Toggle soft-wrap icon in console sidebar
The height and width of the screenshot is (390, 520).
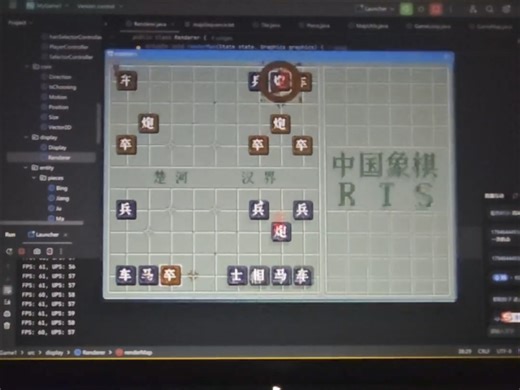(7, 290)
